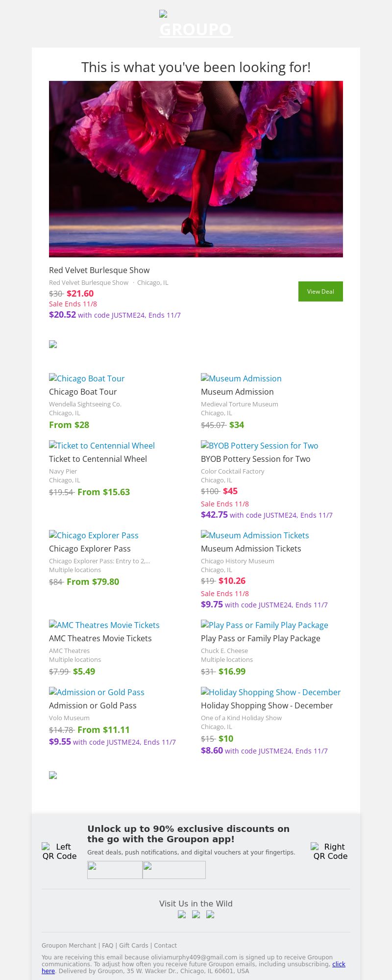This screenshot has height=980, width=392.
Task: Select Ticket to Centennial Wheel image link
Action: tap(102, 446)
